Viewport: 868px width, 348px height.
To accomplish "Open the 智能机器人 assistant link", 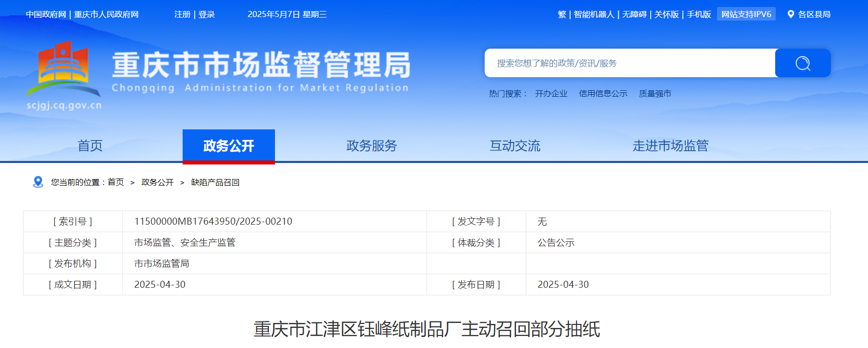I will pos(594,15).
